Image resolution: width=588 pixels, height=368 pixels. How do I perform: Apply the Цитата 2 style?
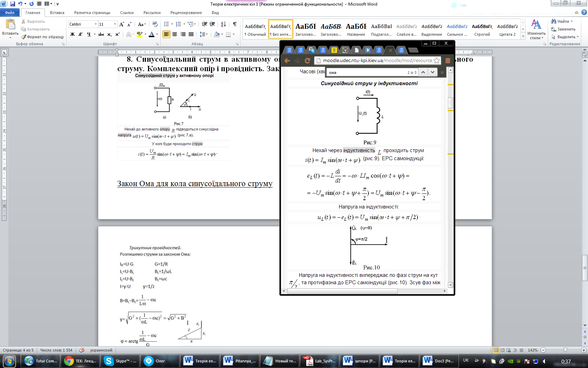pyautogui.click(x=507, y=29)
